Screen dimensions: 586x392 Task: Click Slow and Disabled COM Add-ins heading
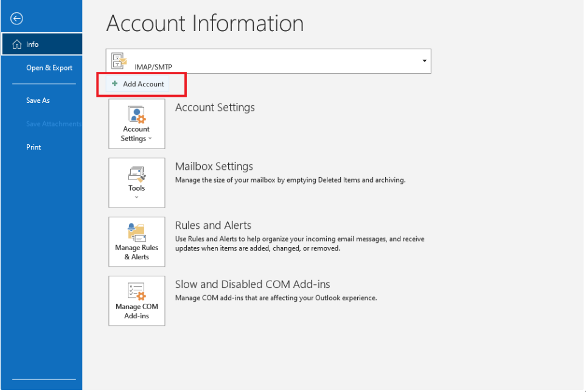[253, 284]
